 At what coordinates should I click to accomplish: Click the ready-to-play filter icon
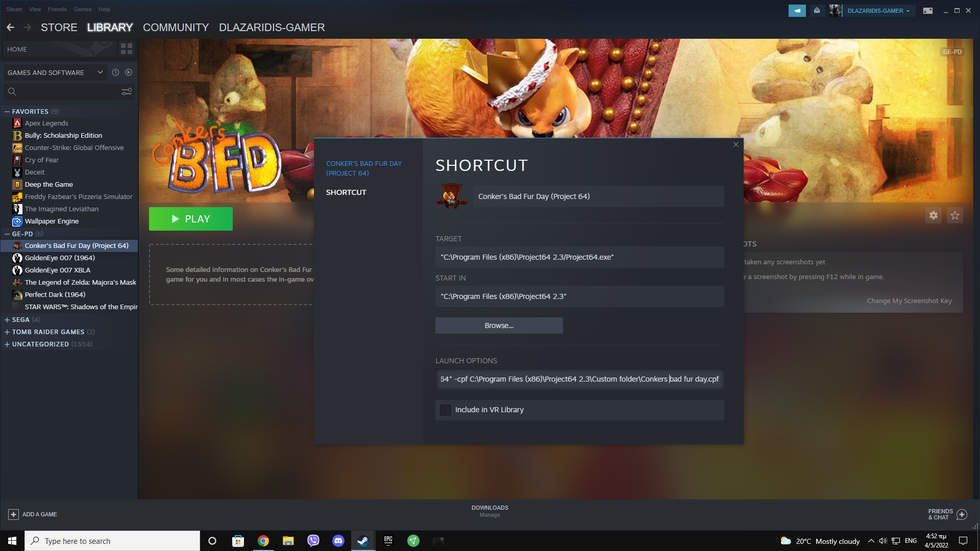click(x=129, y=72)
